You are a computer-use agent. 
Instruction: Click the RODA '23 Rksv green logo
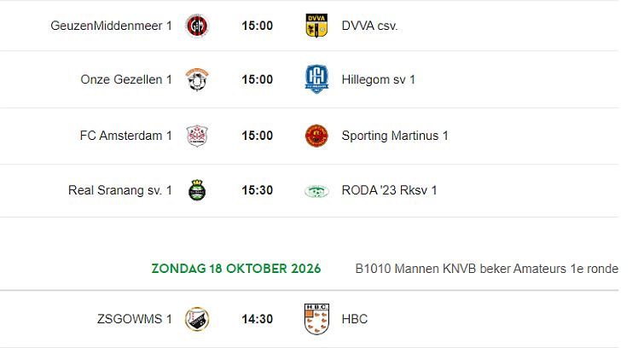(316, 191)
